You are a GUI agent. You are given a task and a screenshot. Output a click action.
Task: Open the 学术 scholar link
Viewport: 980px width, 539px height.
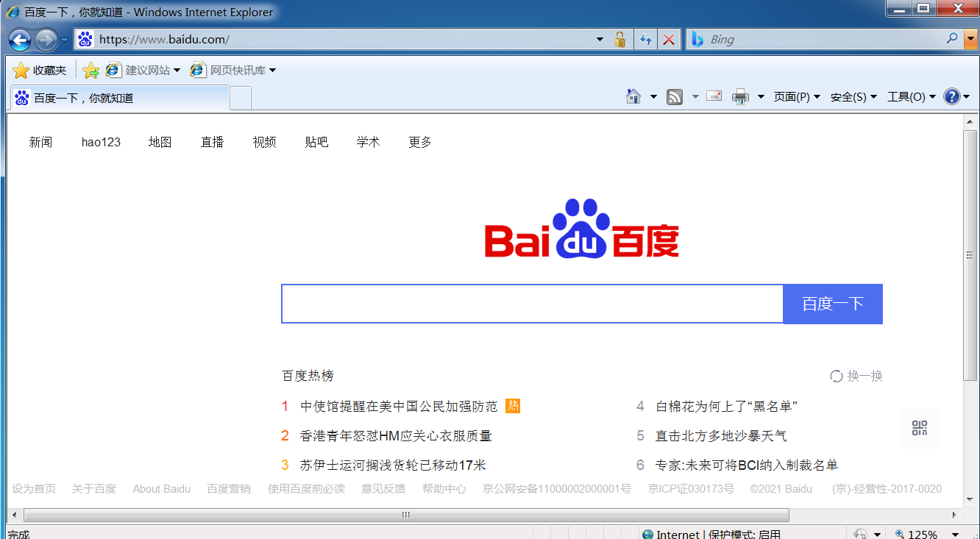click(368, 142)
